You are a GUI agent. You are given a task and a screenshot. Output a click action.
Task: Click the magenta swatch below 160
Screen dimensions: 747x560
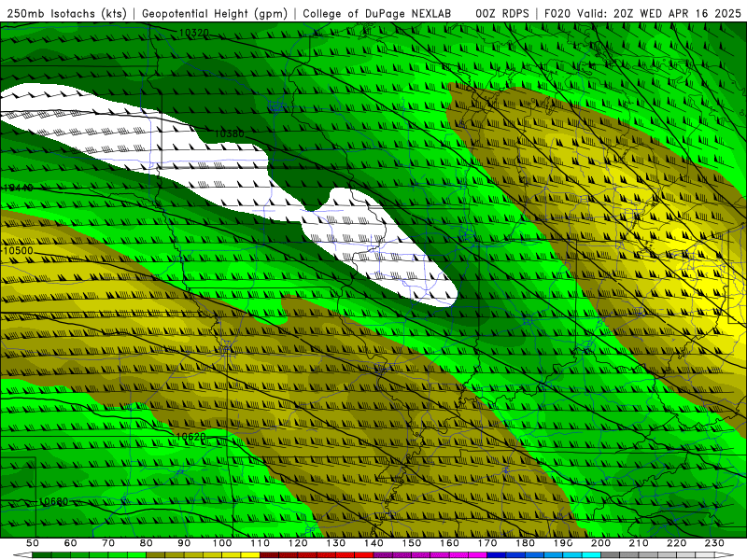click(459, 555)
